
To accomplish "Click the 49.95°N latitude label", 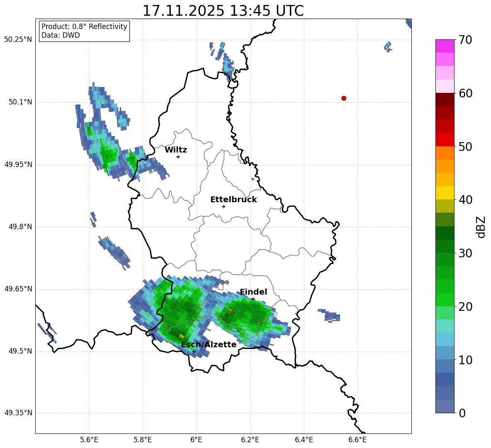I will (x=18, y=165).
